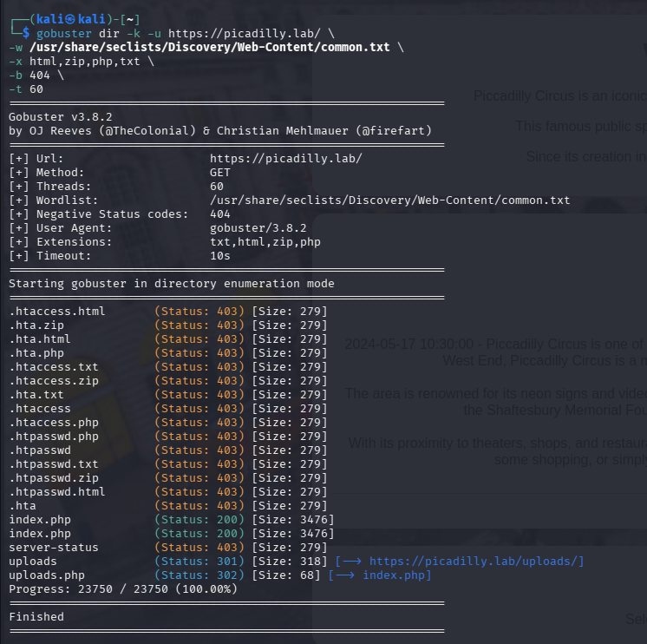Click the .htpasswd.zip result entry
Viewport: 647px width, 644px height.
54,478
